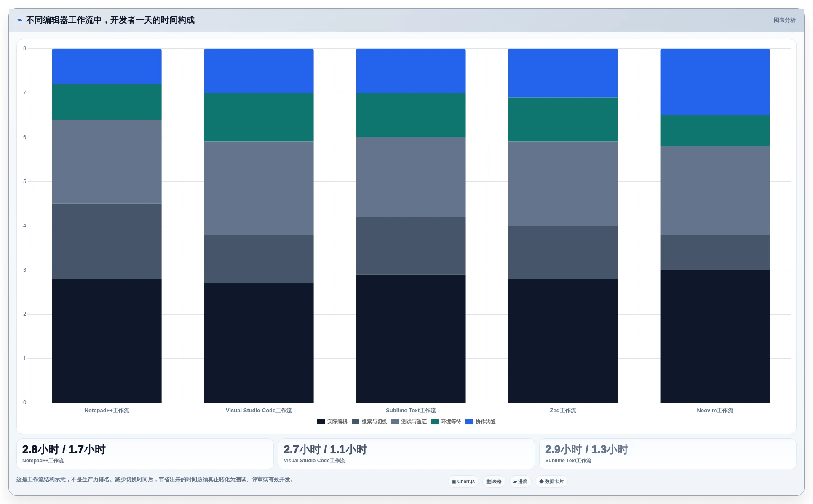Click the 环境等待 segment of the Zed bar
813x504 pixels.
[x=563, y=120]
